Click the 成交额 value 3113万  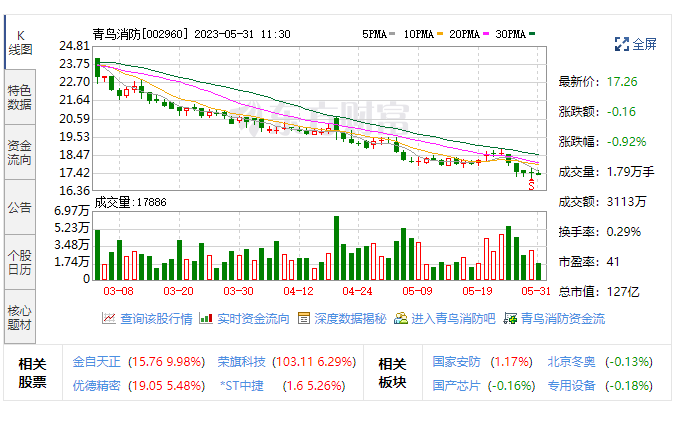626,201
